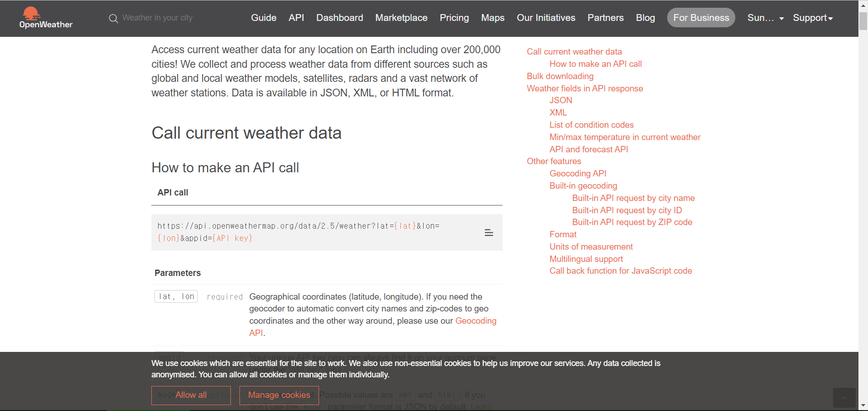868x411 pixels.
Task: Open Multilingual support link
Action: (x=586, y=259)
